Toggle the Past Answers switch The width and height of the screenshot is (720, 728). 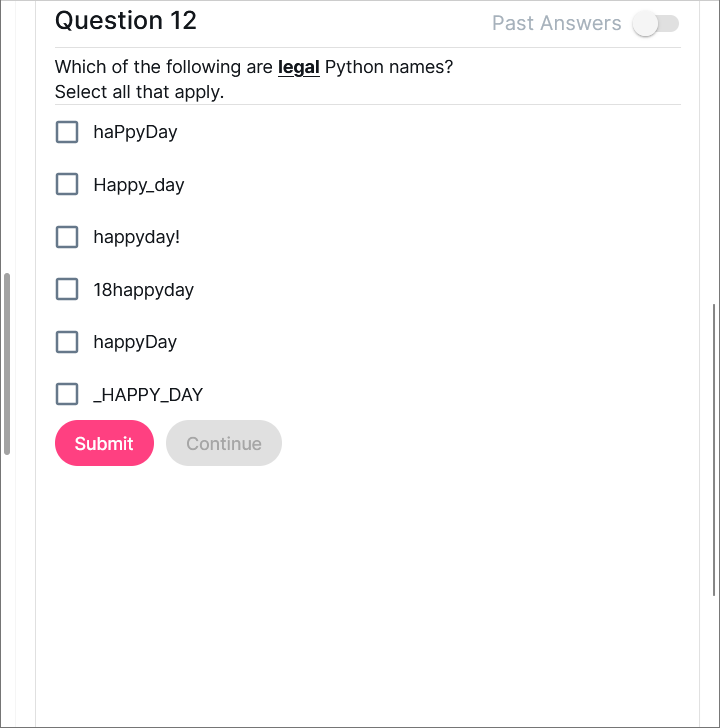pos(656,23)
